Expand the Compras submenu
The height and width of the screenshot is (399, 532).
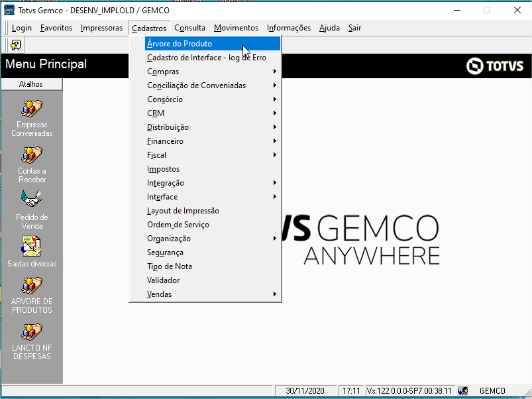[x=213, y=72]
